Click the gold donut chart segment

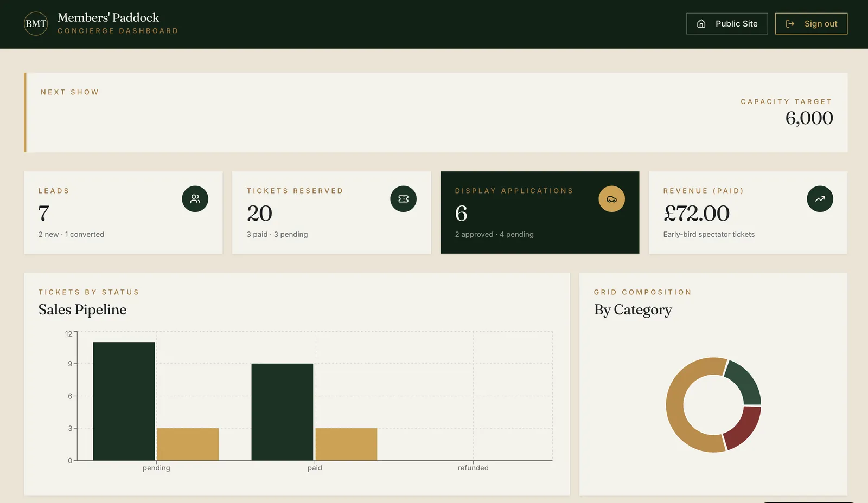pyautogui.click(x=674, y=404)
